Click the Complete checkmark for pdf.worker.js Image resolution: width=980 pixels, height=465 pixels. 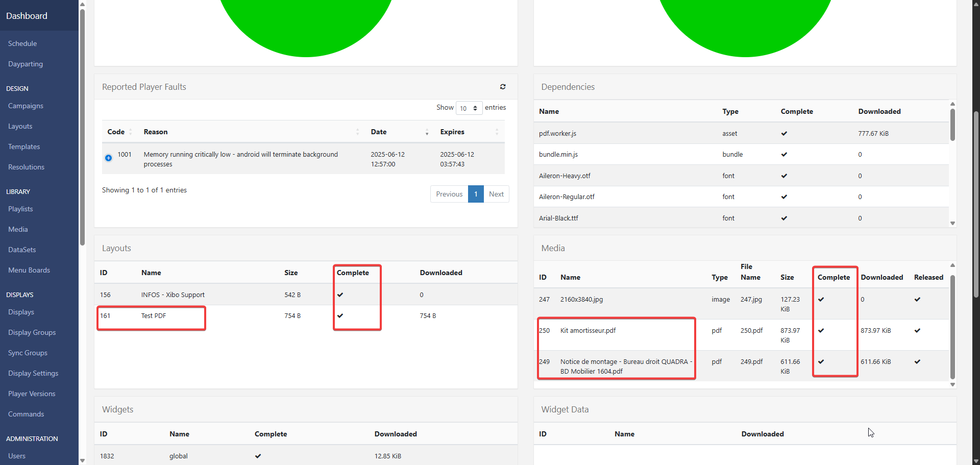[784, 134]
